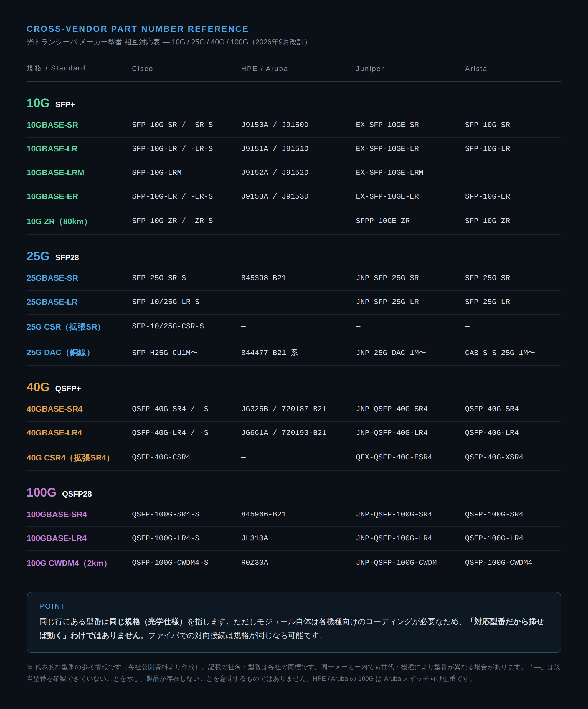Click the Juniper column header
This screenshot has width=588, height=709.
[370, 69]
